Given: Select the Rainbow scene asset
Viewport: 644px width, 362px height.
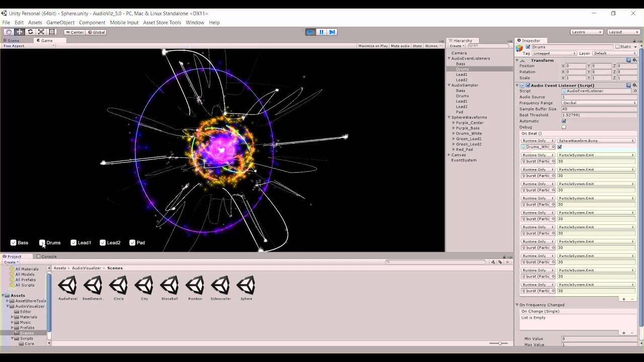Looking at the screenshot, I should coord(195,288).
